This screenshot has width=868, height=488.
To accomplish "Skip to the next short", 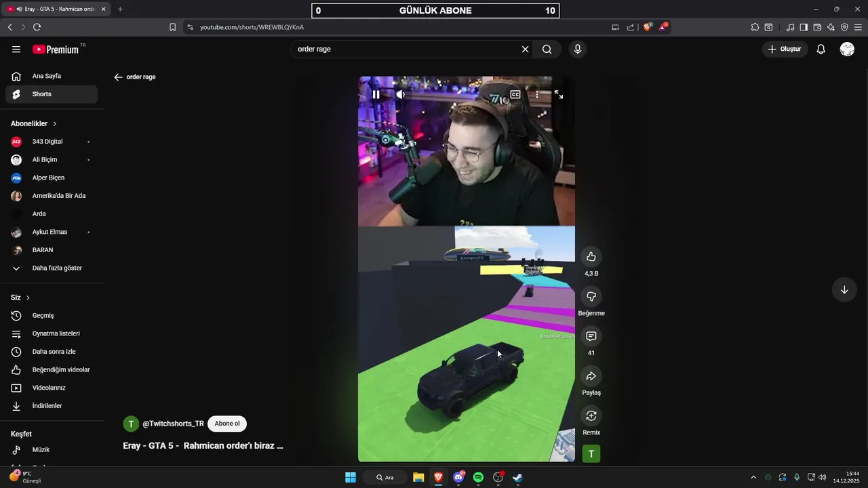I will pyautogui.click(x=844, y=290).
